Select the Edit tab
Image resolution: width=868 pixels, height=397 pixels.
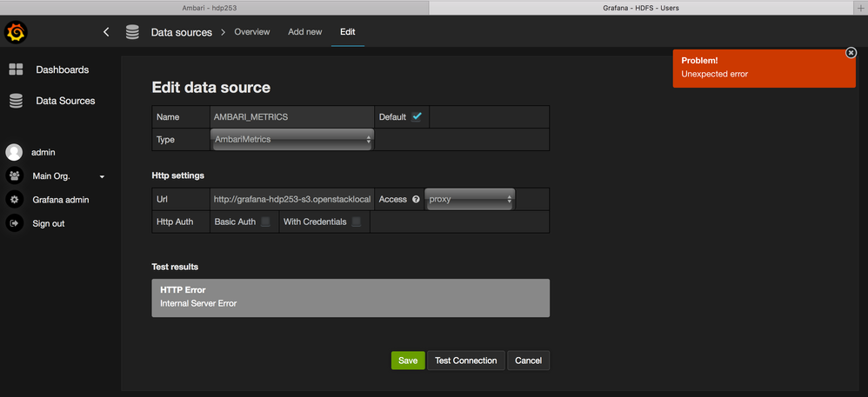pos(348,31)
